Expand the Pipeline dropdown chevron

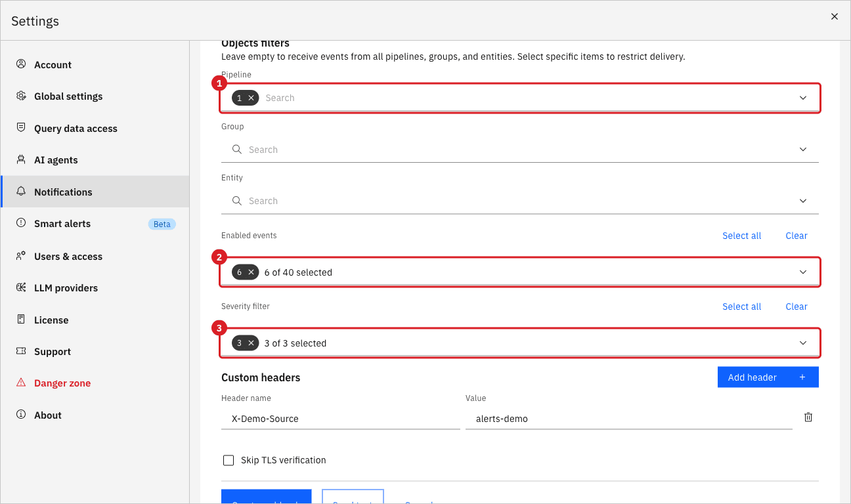coord(803,98)
